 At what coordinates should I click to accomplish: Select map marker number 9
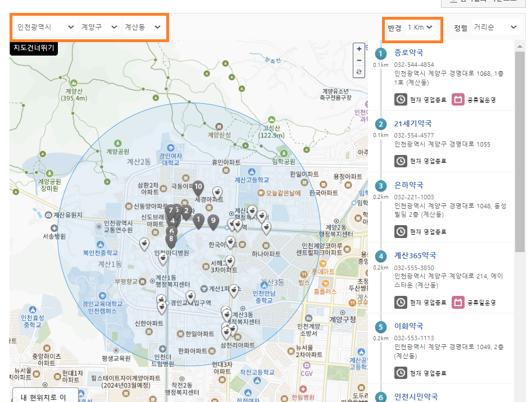tap(213, 220)
